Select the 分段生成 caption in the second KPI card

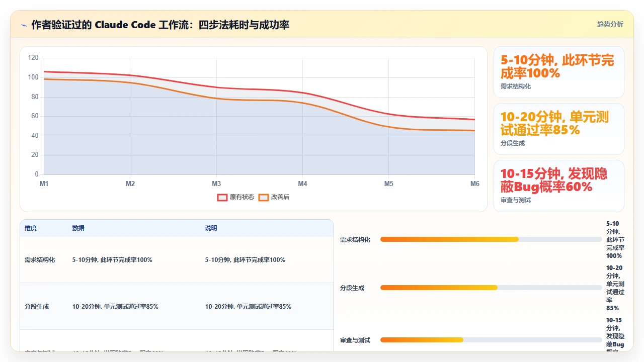click(x=513, y=143)
